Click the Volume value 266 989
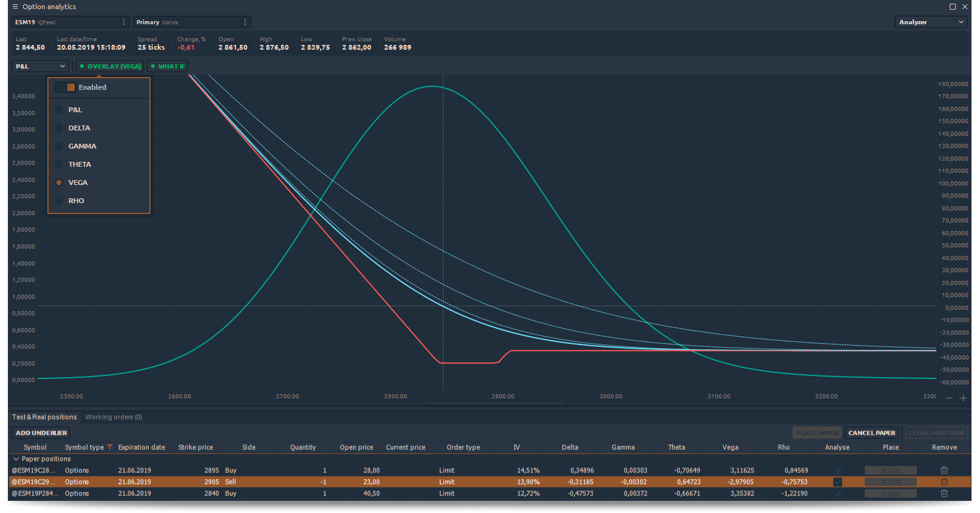Viewport: 980px width, 513px height. click(x=397, y=47)
